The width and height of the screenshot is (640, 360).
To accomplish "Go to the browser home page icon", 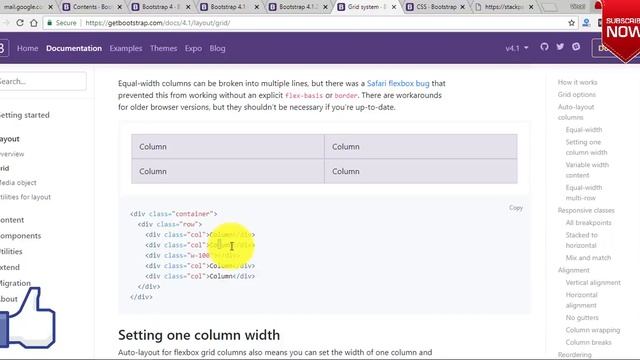I will click(34, 23).
